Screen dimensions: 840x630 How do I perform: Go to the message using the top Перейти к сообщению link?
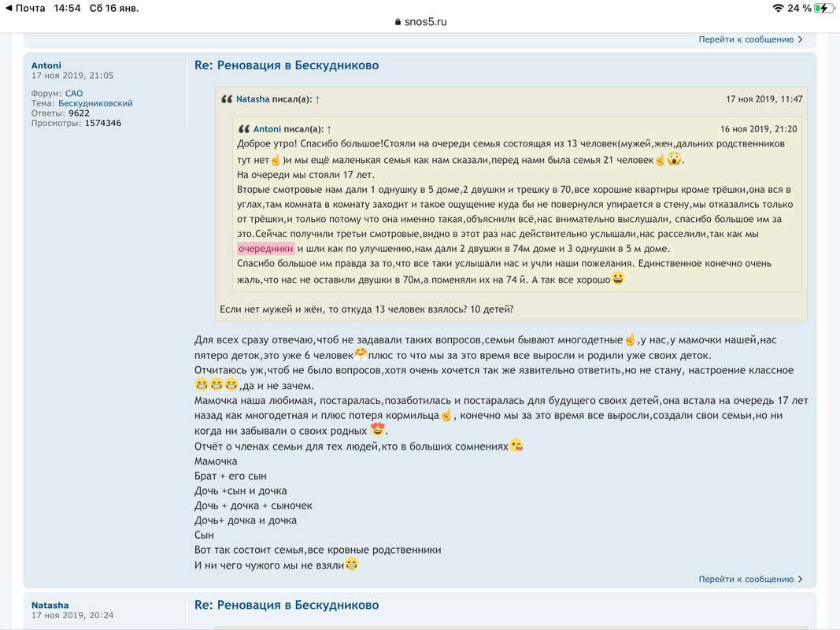point(746,39)
